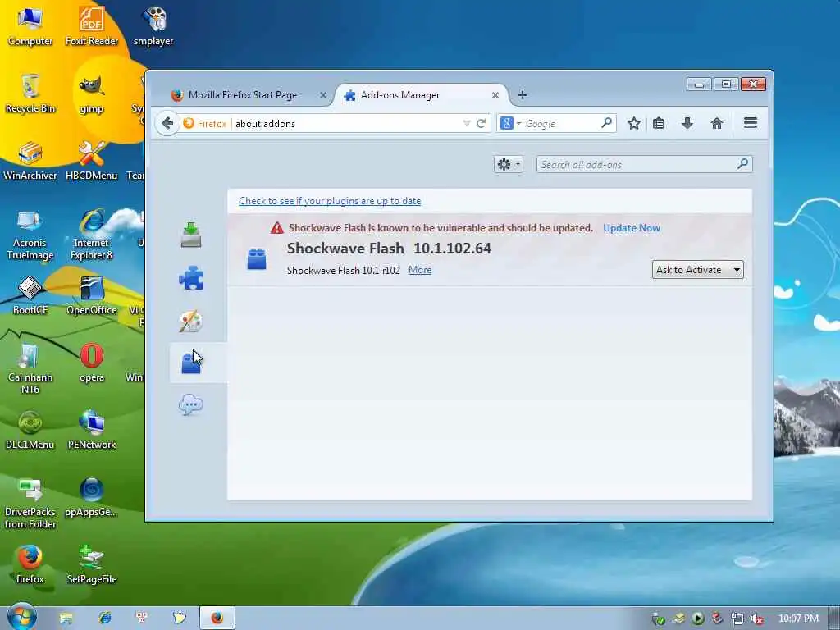Click Firefox button in taskbar
Image resolution: width=840 pixels, height=630 pixels.
[x=217, y=619]
